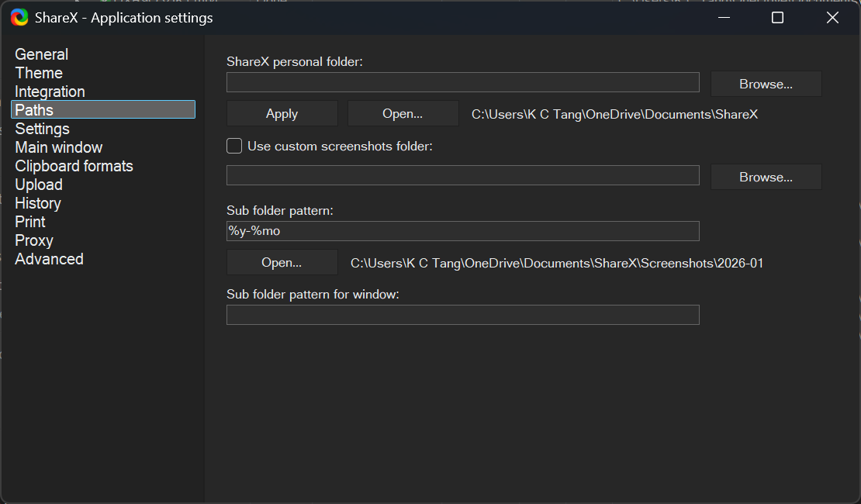The height and width of the screenshot is (504, 861).
Task: Browse for custom screenshots folder
Action: point(766,177)
